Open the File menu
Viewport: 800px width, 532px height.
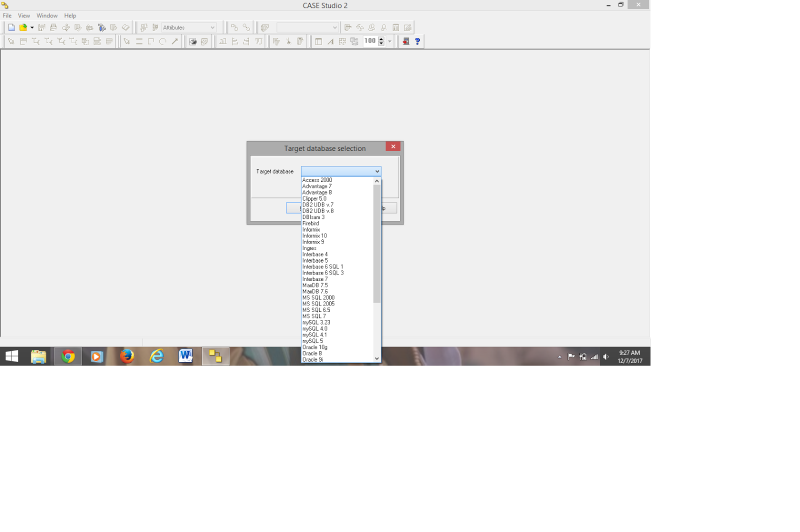click(x=7, y=15)
